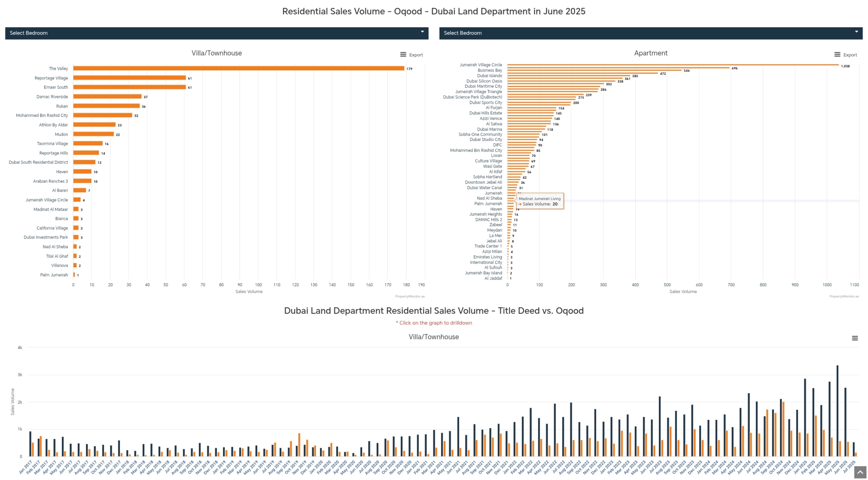Viewport: 868px width, 480px height.
Task: Click 'The Valley' axis label
Action: [x=58, y=69]
